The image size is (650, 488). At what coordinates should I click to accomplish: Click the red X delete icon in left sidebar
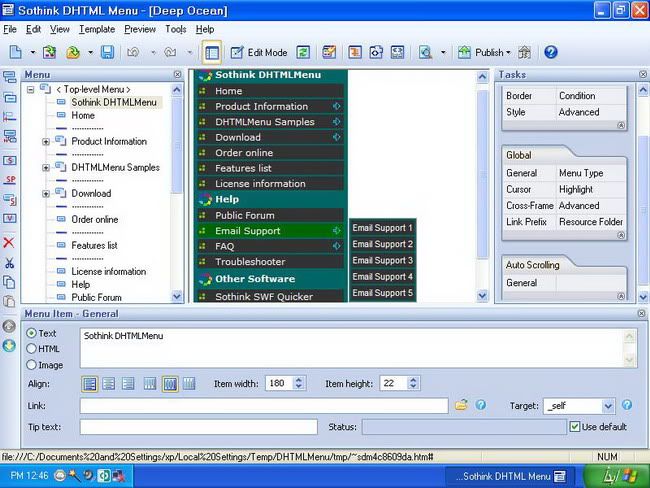click(9, 243)
